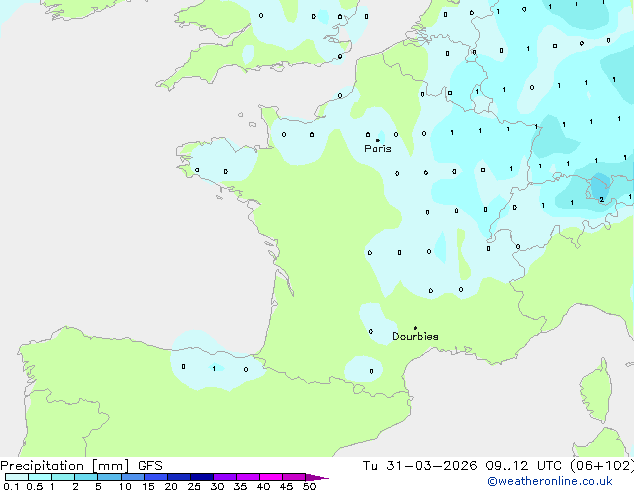Image resolution: width=634 pixels, height=490 pixels.
Task: Select the 0.5–1 mm legend color
Action: (40, 477)
